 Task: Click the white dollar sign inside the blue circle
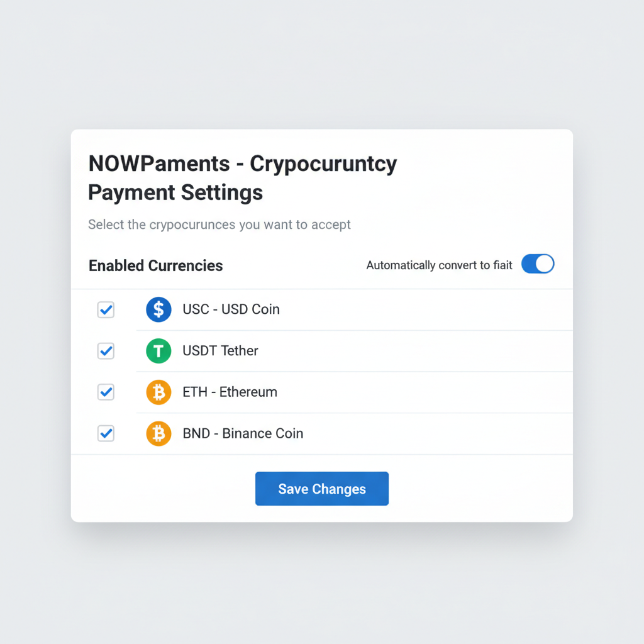(158, 309)
